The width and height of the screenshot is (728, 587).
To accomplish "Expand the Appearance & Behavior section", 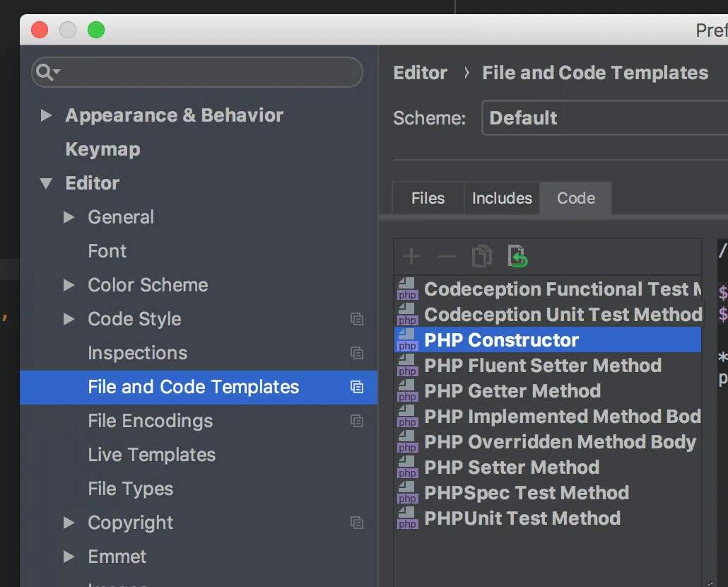I will pos(47,115).
